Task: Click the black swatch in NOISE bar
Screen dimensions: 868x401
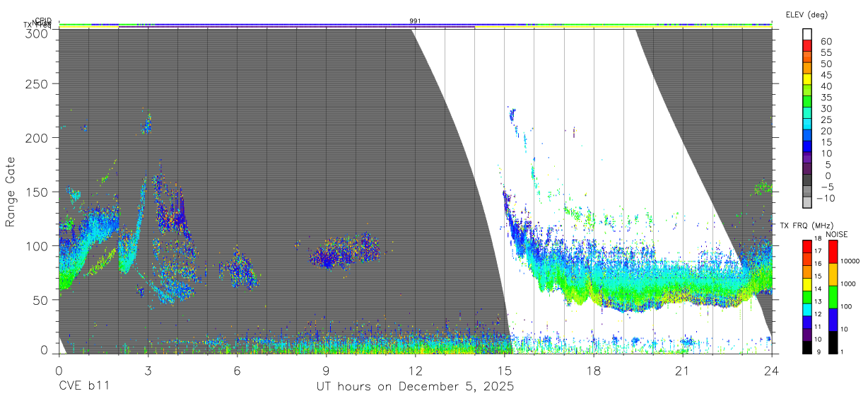Action: (833, 342)
